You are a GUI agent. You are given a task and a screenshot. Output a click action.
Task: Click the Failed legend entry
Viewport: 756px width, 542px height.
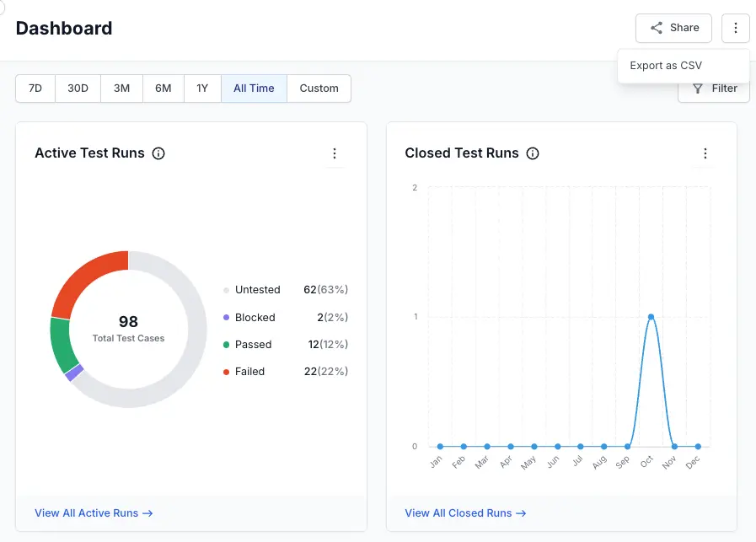pyautogui.click(x=249, y=371)
